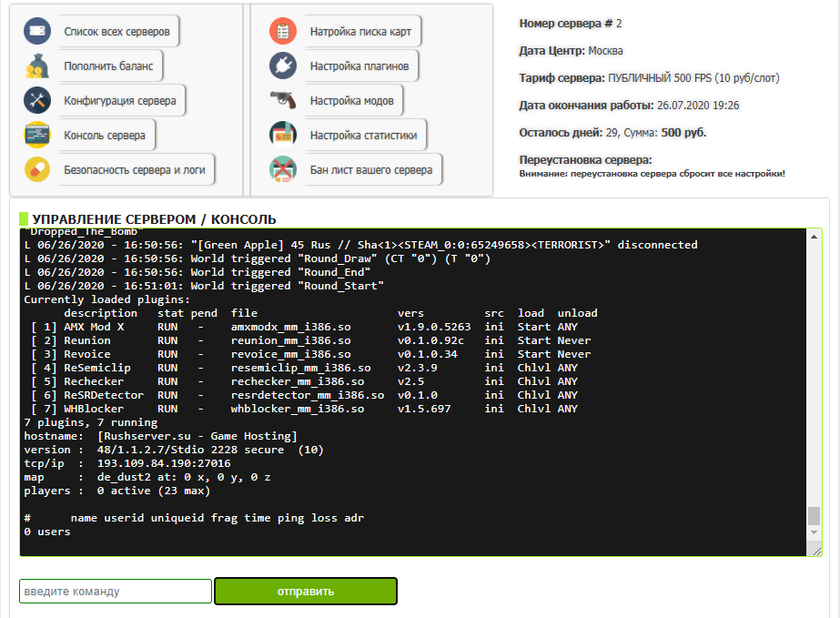The height and width of the screenshot is (618, 840).
Task: Click the IP address 193.109.84.190:27016
Action: pos(164,463)
